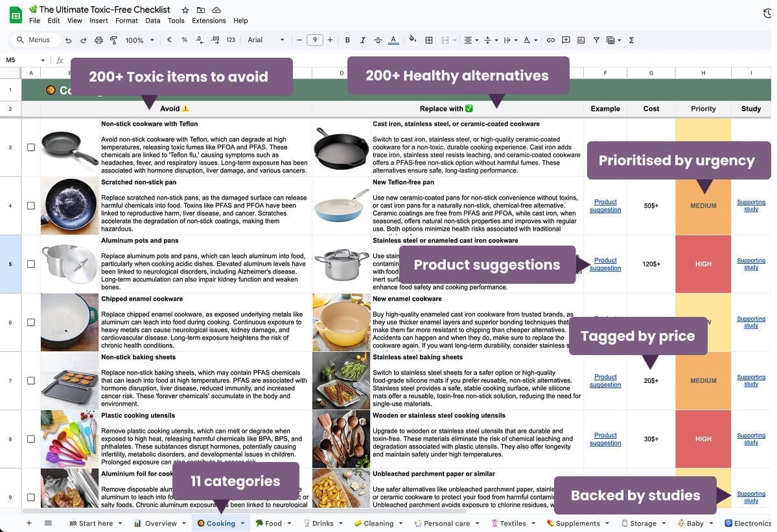Open version history clock icon

point(769,14)
